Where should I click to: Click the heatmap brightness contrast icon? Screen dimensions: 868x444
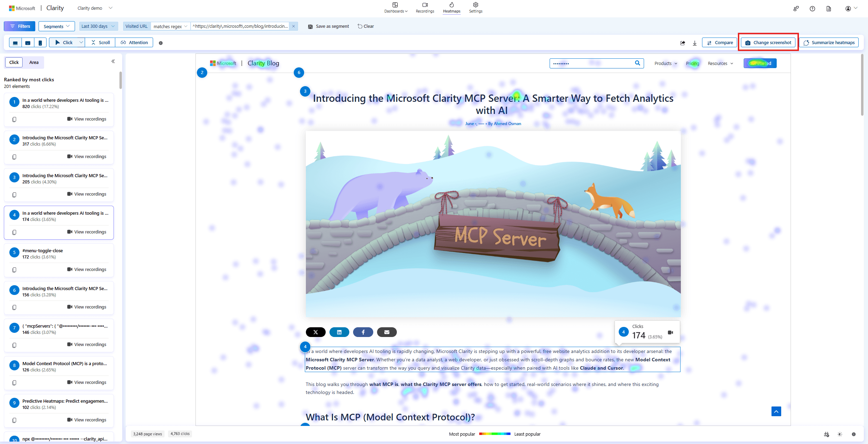pos(840,434)
